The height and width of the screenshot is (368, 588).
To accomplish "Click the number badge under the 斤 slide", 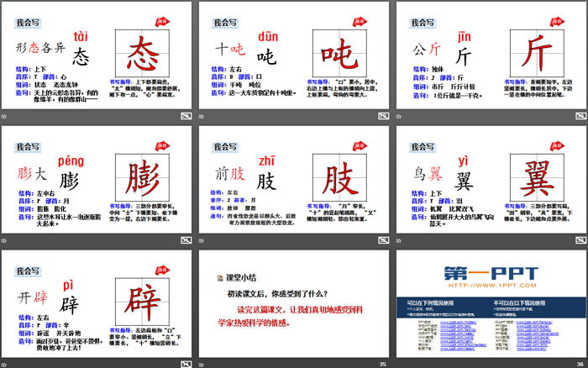I will pyautogui.click(x=581, y=116).
